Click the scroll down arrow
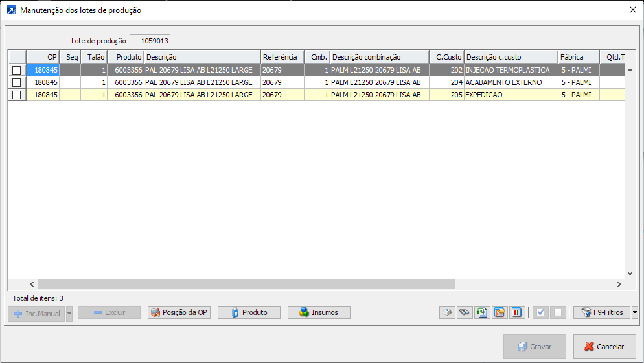This screenshot has height=363, width=644. [630, 274]
